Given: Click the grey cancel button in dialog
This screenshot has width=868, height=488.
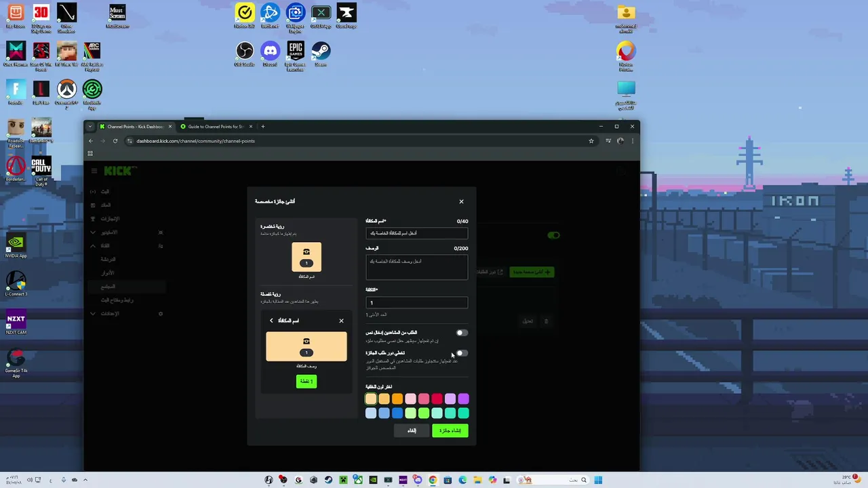Looking at the screenshot, I should point(412,430).
